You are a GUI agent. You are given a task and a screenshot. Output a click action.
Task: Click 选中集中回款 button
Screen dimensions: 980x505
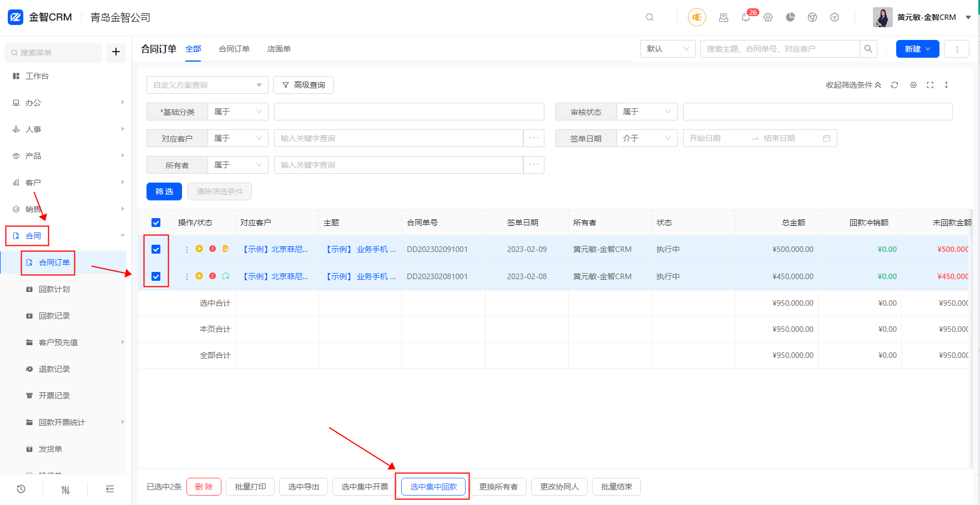coord(433,487)
